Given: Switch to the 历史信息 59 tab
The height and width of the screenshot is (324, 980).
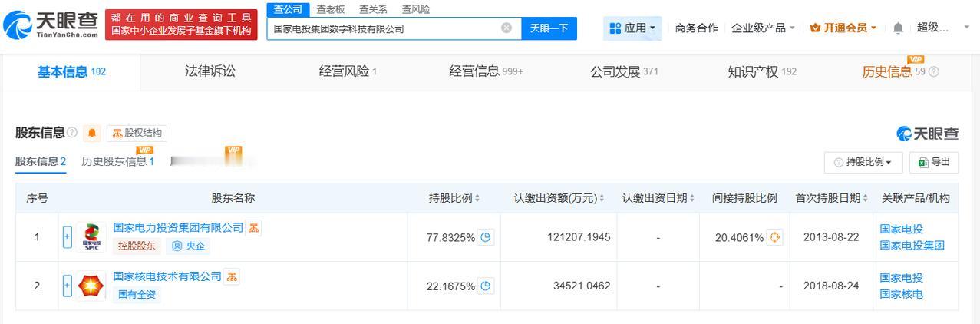Looking at the screenshot, I should (893, 72).
